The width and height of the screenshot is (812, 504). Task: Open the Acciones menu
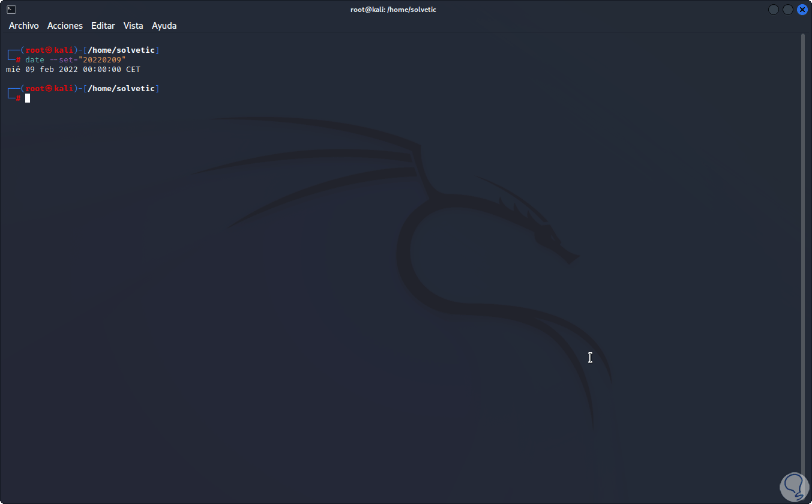tap(65, 26)
